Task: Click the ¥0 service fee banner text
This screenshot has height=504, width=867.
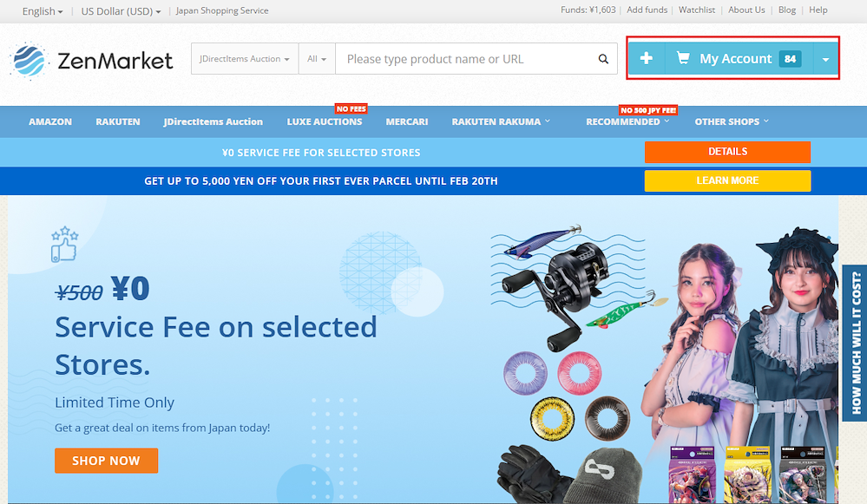Action: point(321,153)
